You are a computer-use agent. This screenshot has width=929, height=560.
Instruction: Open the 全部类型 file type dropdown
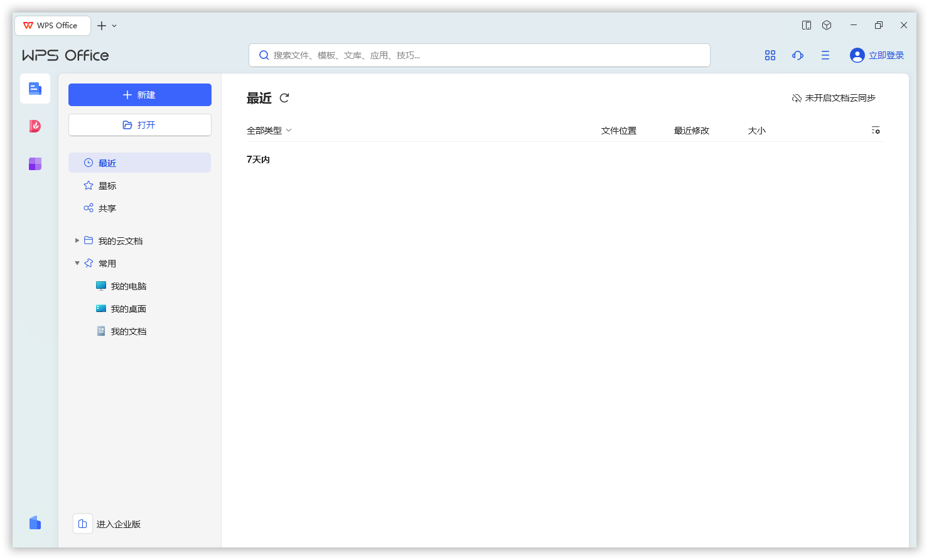click(269, 130)
